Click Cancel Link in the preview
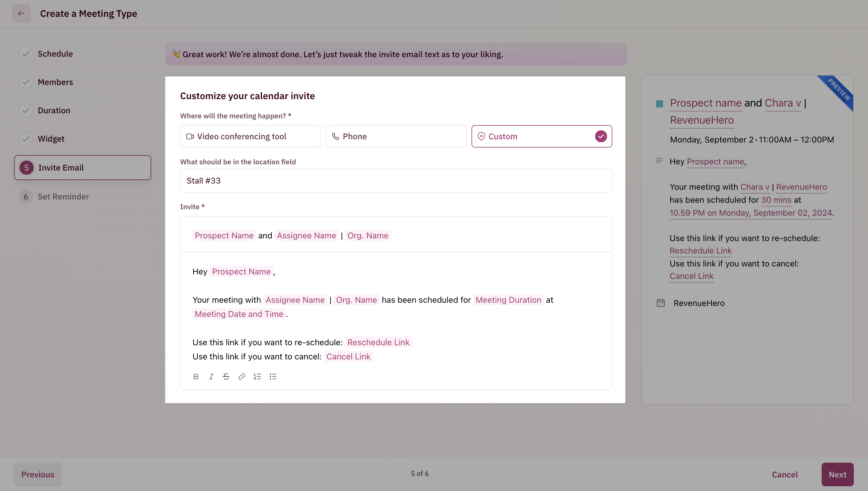The image size is (868, 491). click(x=691, y=276)
